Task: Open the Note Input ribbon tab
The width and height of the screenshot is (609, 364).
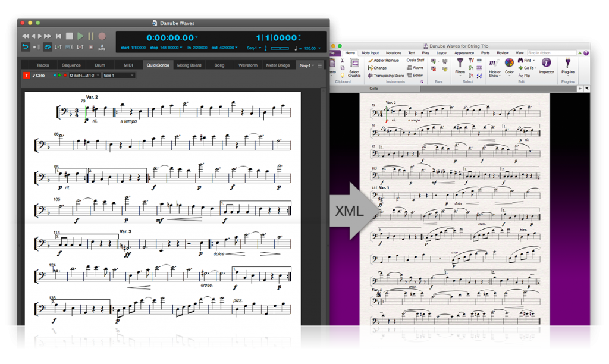Action: (x=370, y=53)
